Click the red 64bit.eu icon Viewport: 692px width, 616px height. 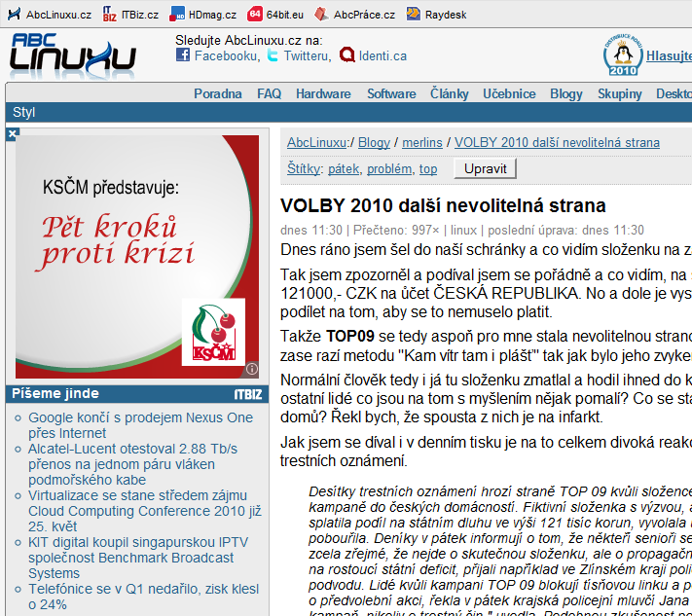[x=255, y=14]
